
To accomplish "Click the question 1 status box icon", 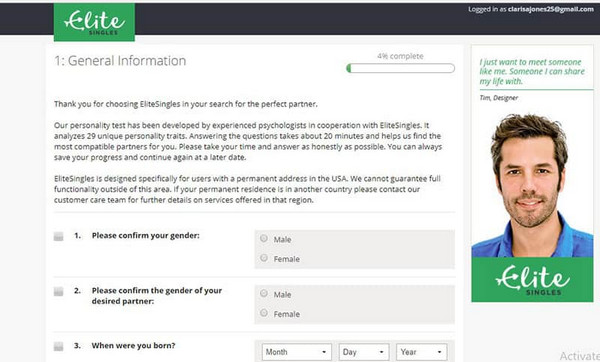I will pyautogui.click(x=59, y=236).
